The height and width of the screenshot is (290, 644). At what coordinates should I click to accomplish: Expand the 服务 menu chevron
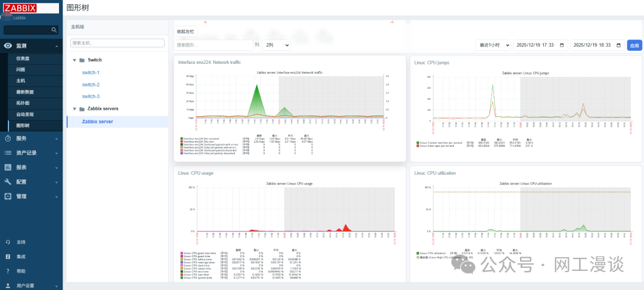pyautogui.click(x=57, y=139)
